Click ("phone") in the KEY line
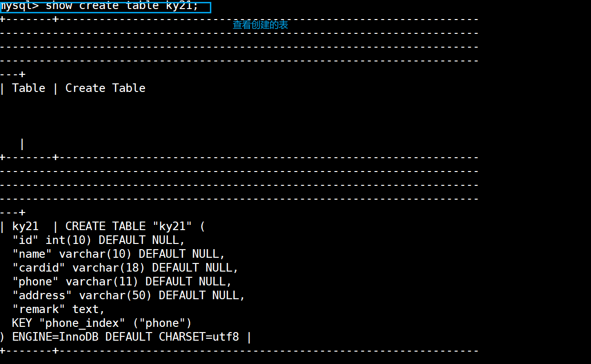The width and height of the screenshot is (591, 364). (162, 323)
